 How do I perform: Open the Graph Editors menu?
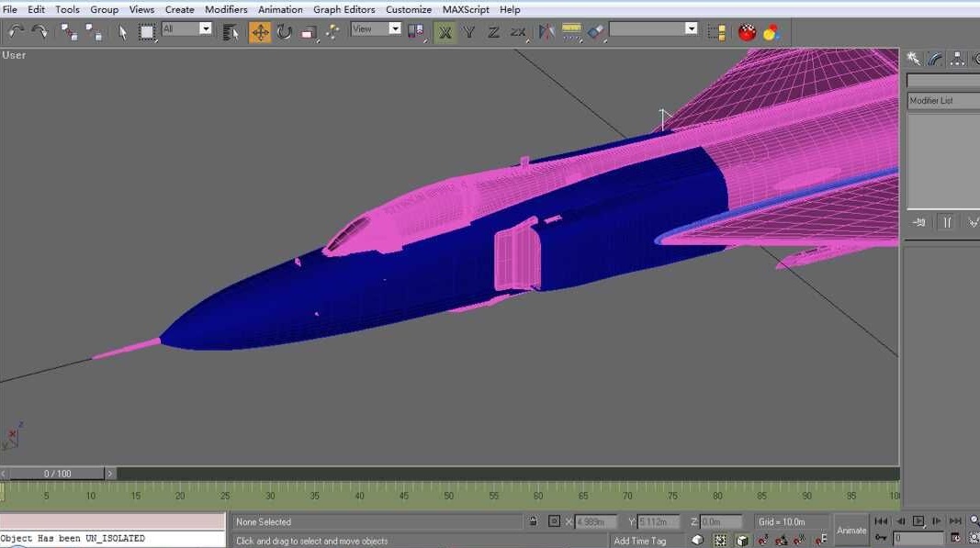[x=344, y=9]
